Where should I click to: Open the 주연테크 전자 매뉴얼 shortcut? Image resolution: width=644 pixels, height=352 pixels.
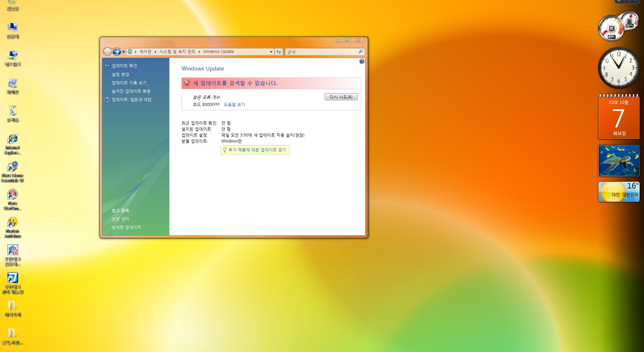tap(13, 283)
